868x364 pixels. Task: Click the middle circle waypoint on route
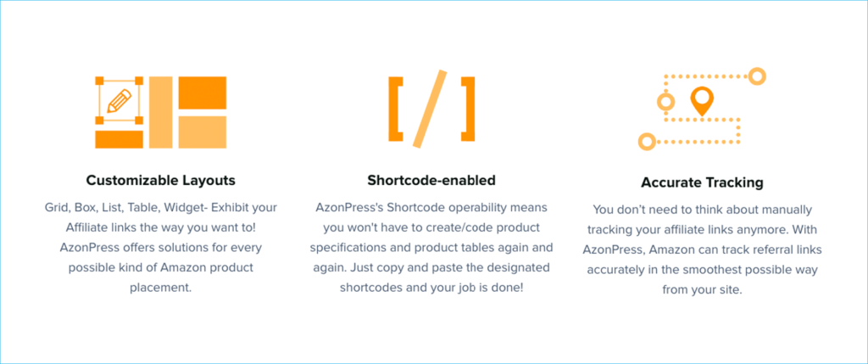[x=665, y=102]
